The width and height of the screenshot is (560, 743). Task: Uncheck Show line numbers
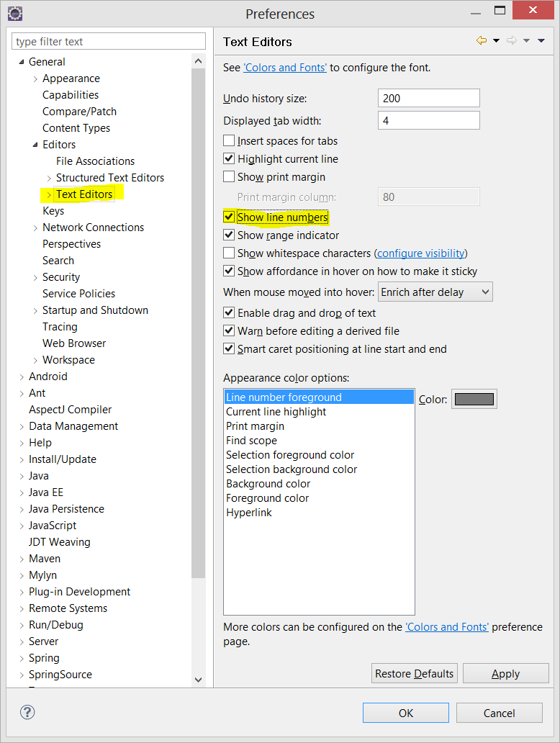[x=229, y=217]
